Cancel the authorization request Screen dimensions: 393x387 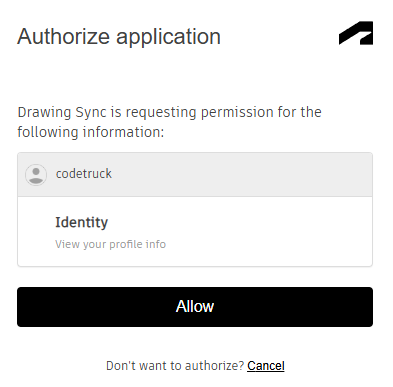(x=266, y=366)
